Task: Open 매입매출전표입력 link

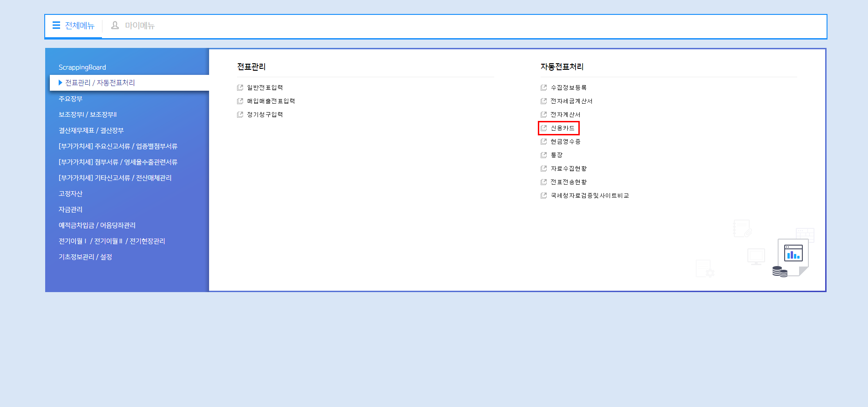Action: tap(271, 101)
